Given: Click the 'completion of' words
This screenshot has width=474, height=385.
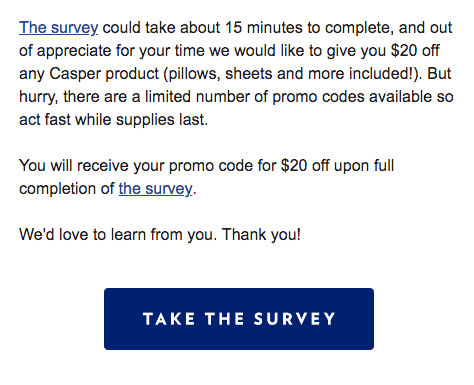Looking at the screenshot, I should click(x=67, y=189).
